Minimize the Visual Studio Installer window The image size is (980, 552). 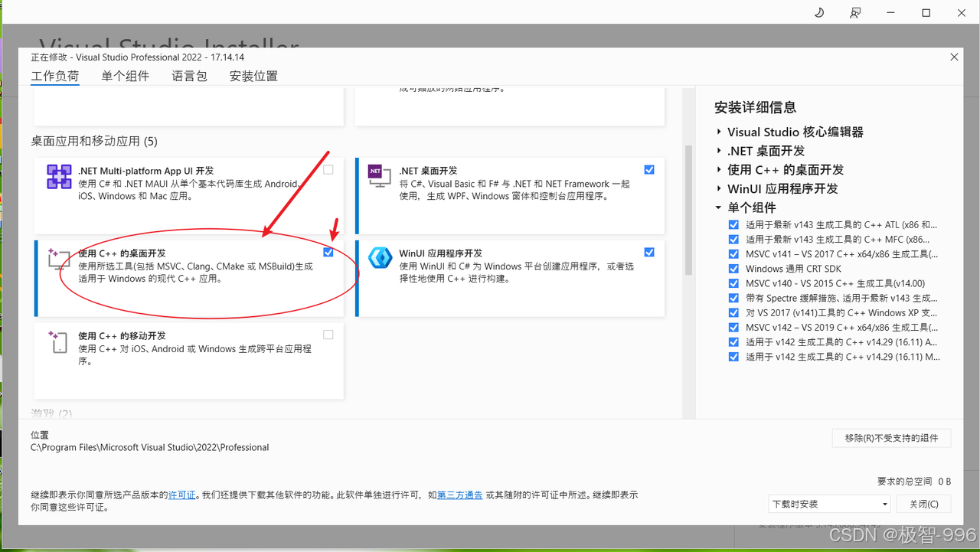point(890,13)
